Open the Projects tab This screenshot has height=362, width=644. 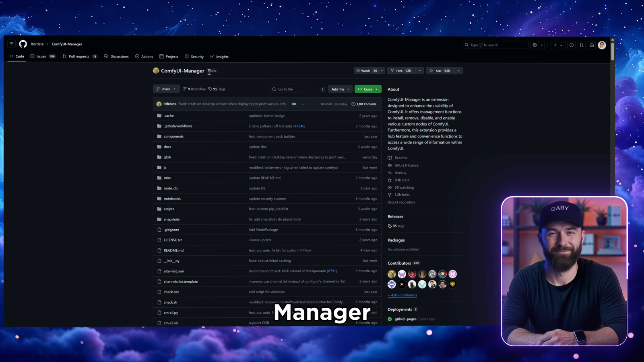point(169,56)
